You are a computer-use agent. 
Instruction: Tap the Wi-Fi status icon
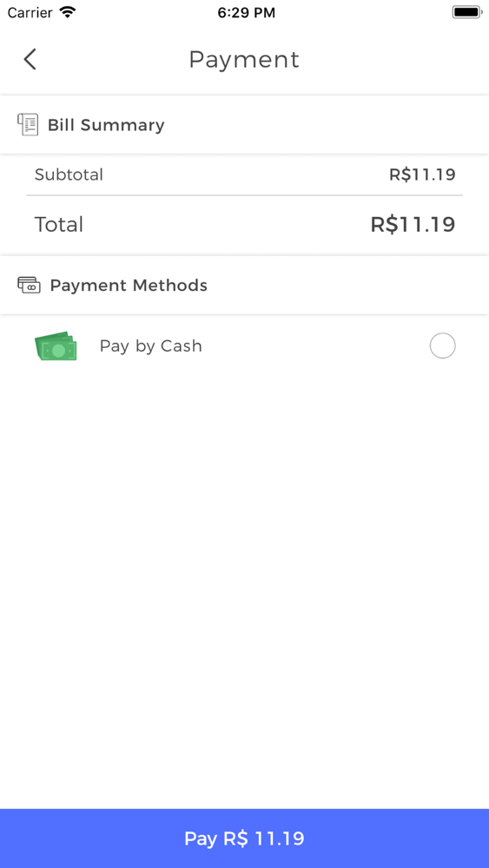click(68, 12)
